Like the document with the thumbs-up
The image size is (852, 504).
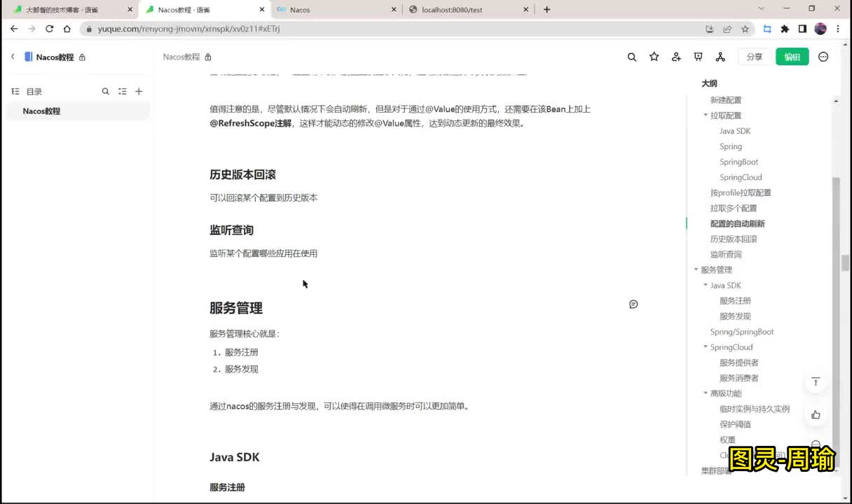coord(816,414)
